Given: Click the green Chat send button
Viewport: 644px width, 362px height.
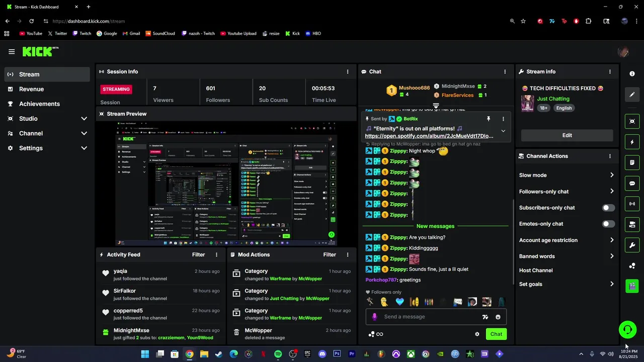Looking at the screenshot, I should 496,334.
